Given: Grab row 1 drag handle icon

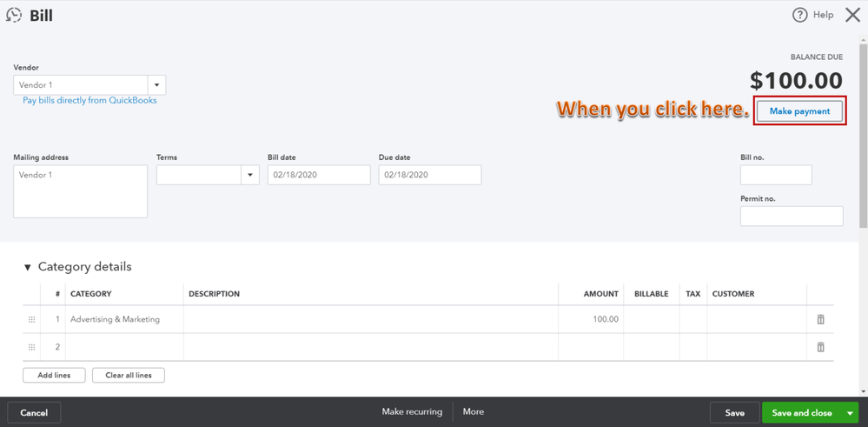Looking at the screenshot, I should tap(31, 319).
